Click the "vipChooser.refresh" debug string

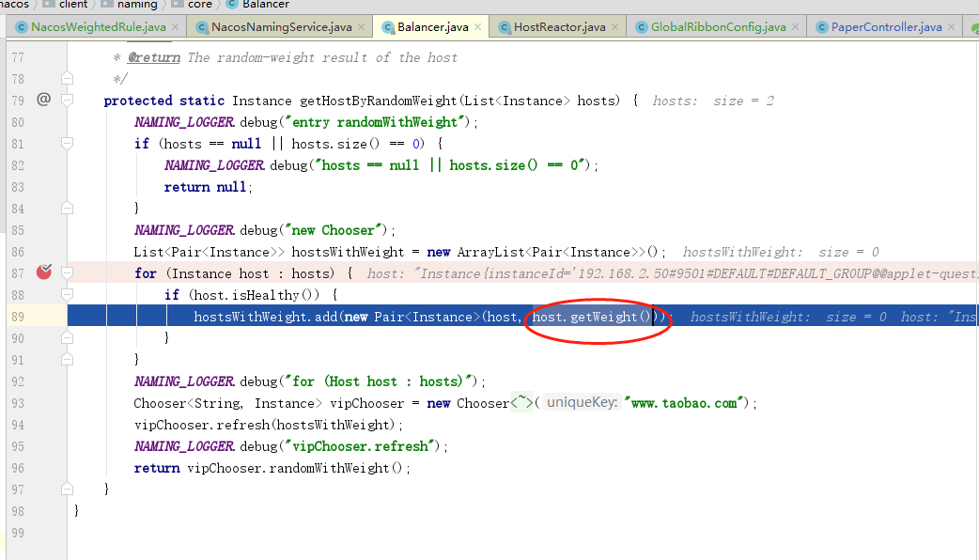tap(360, 445)
